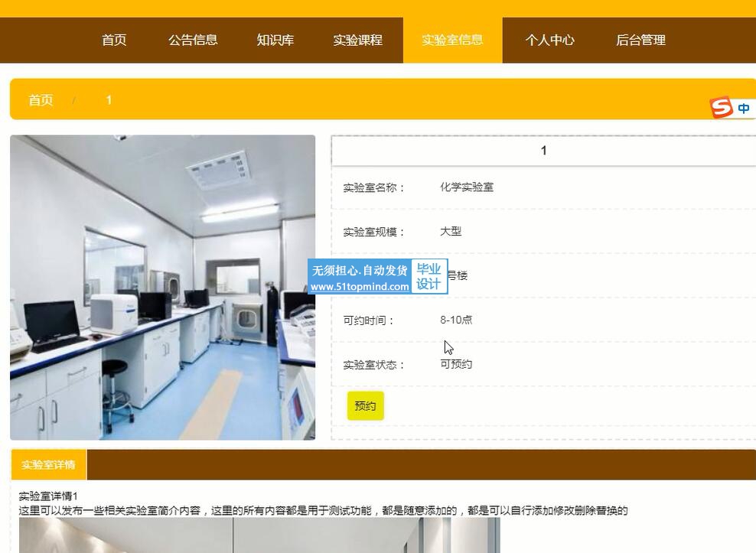
Task: Click the 首页 breadcrumb link
Action: click(x=41, y=100)
